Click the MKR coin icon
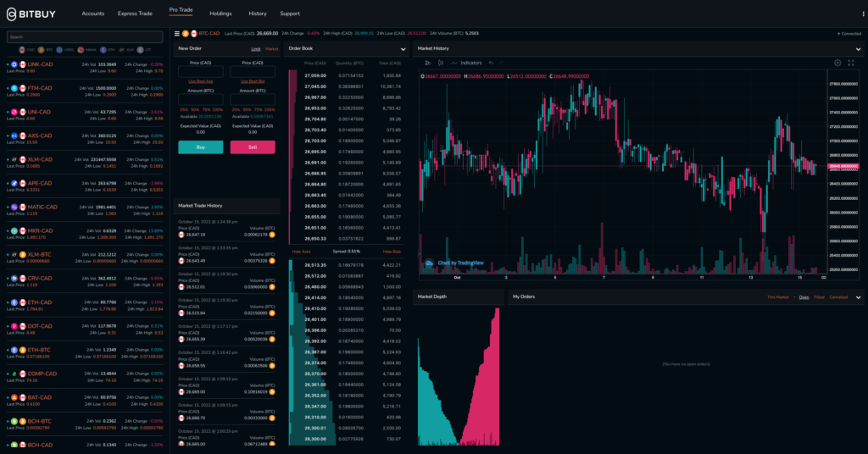The height and width of the screenshot is (454, 868). point(14,231)
